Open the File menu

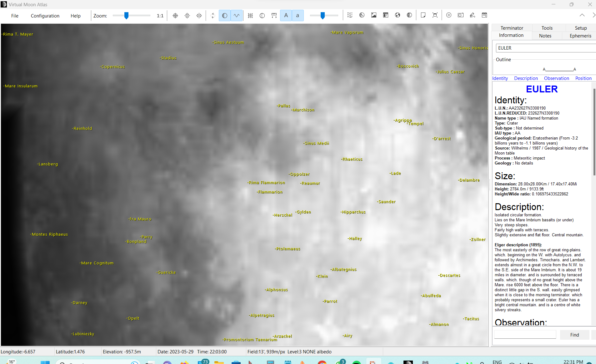tap(15, 16)
